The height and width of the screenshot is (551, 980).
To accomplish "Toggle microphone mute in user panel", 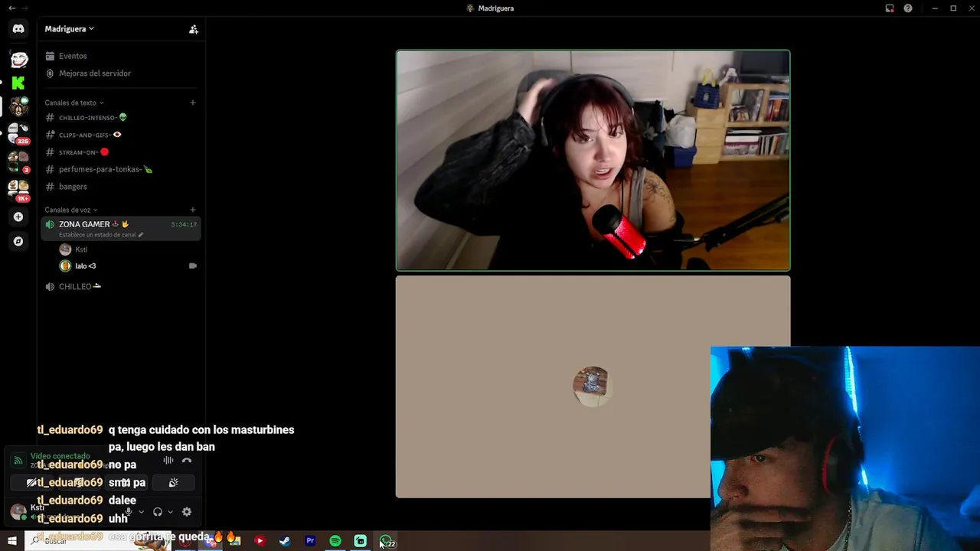I will (x=129, y=512).
